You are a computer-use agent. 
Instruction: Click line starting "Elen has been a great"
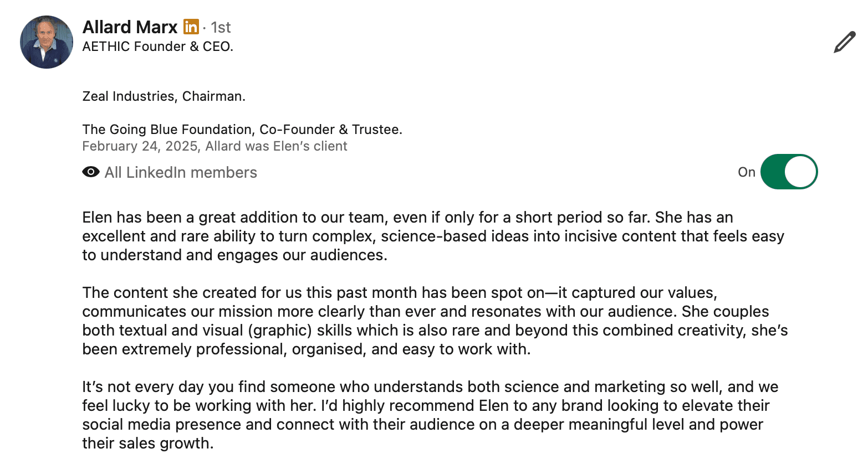pos(407,217)
